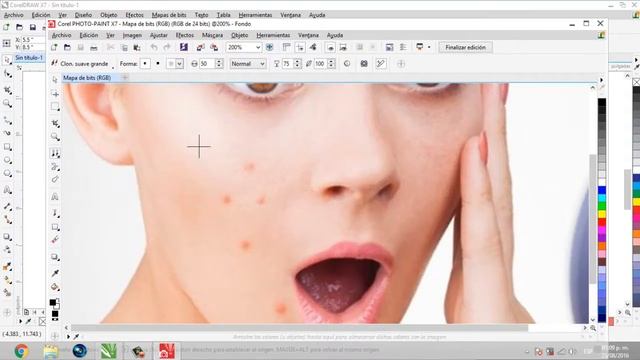Click the Finalizar edición button
The width and height of the screenshot is (640, 360).
click(466, 47)
